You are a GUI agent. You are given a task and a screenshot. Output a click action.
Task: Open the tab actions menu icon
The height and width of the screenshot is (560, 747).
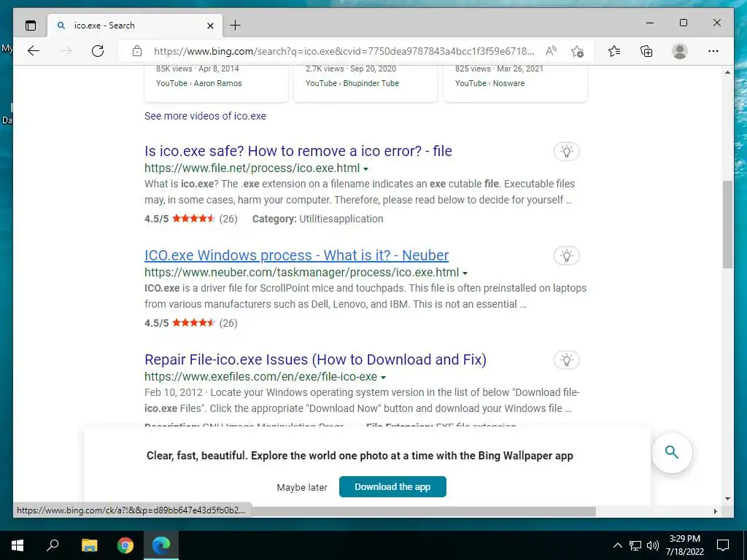coord(31,26)
